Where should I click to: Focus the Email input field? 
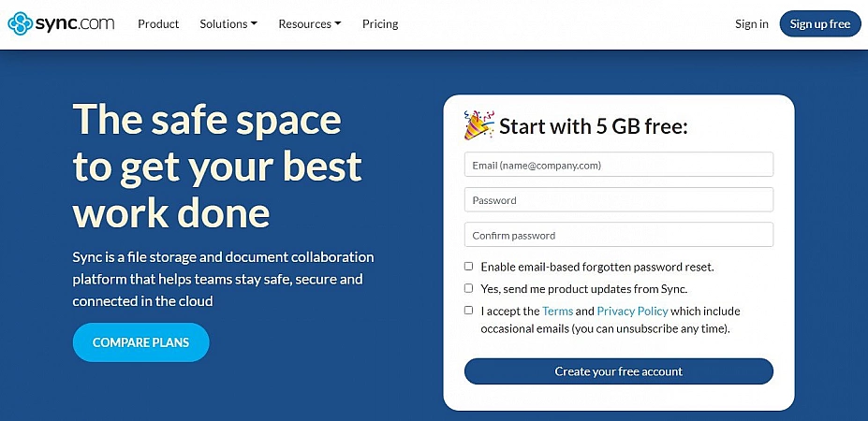click(x=618, y=165)
